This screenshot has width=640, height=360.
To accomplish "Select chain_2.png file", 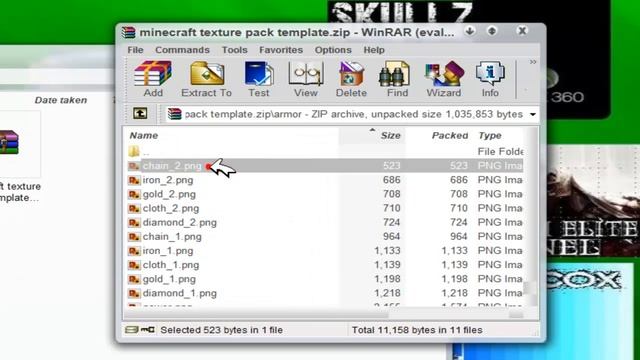I will pyautogui.click(x=325, y=165).
